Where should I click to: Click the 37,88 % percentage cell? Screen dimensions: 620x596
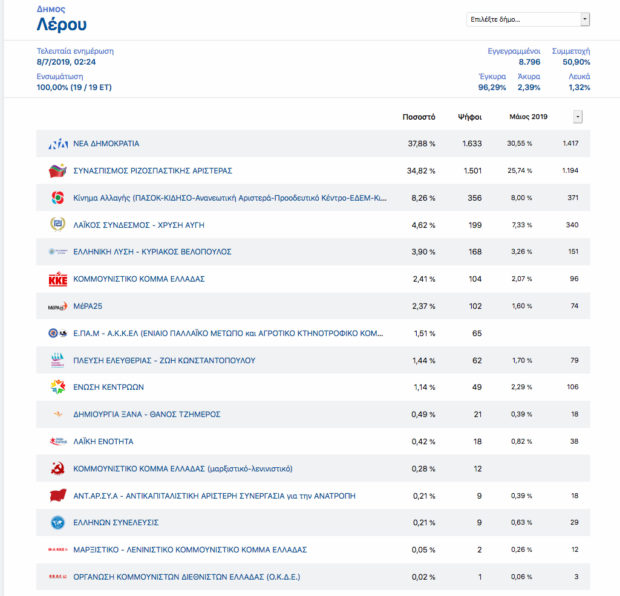click(x=422, y=144)
